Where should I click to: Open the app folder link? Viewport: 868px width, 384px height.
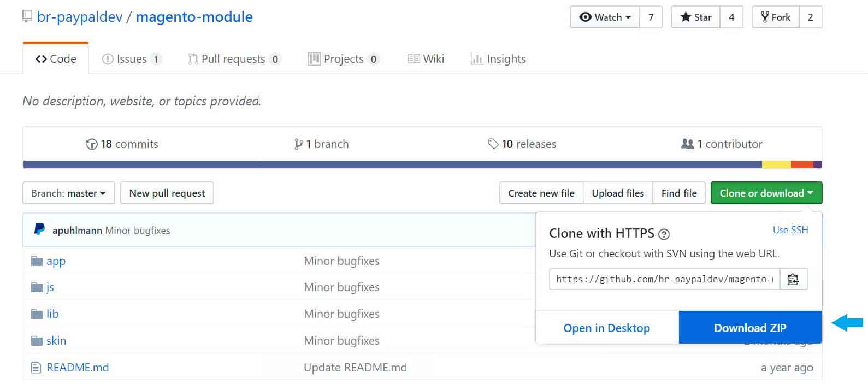56,261
